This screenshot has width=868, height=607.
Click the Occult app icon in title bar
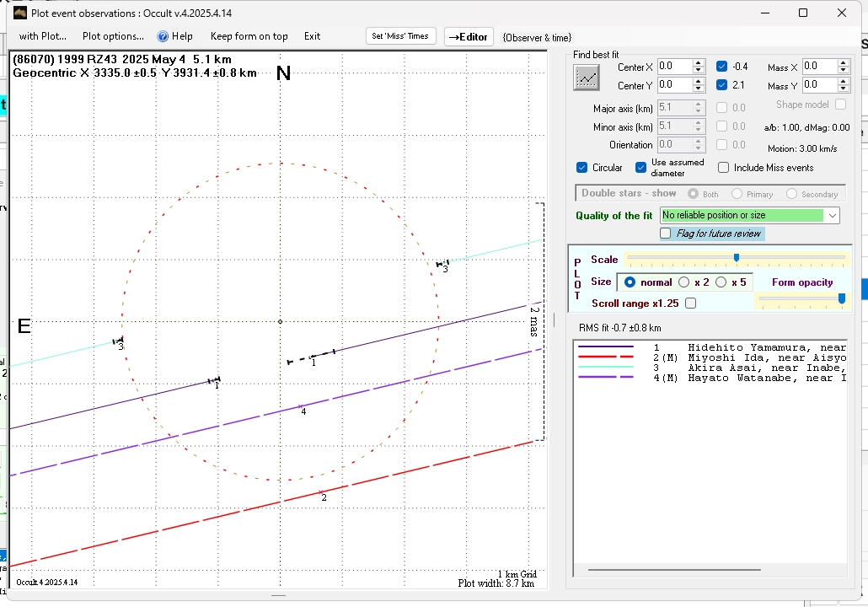click(x=19, y=13)
